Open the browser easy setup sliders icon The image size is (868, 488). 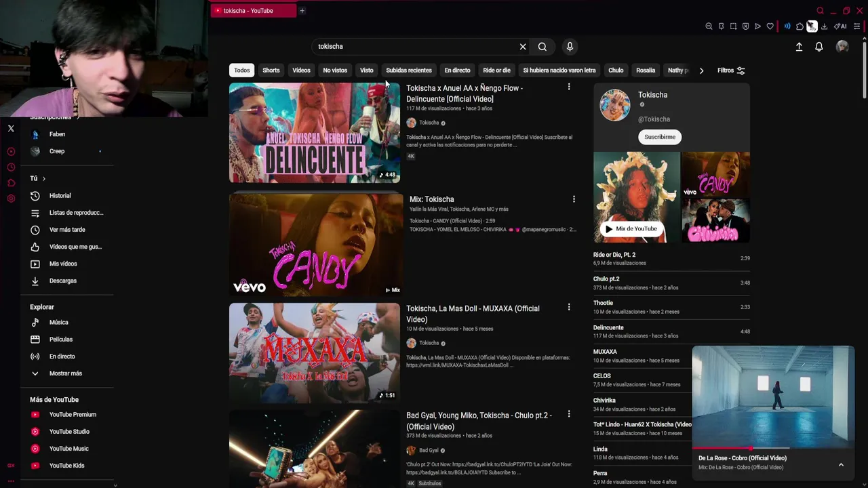(857, 26)
